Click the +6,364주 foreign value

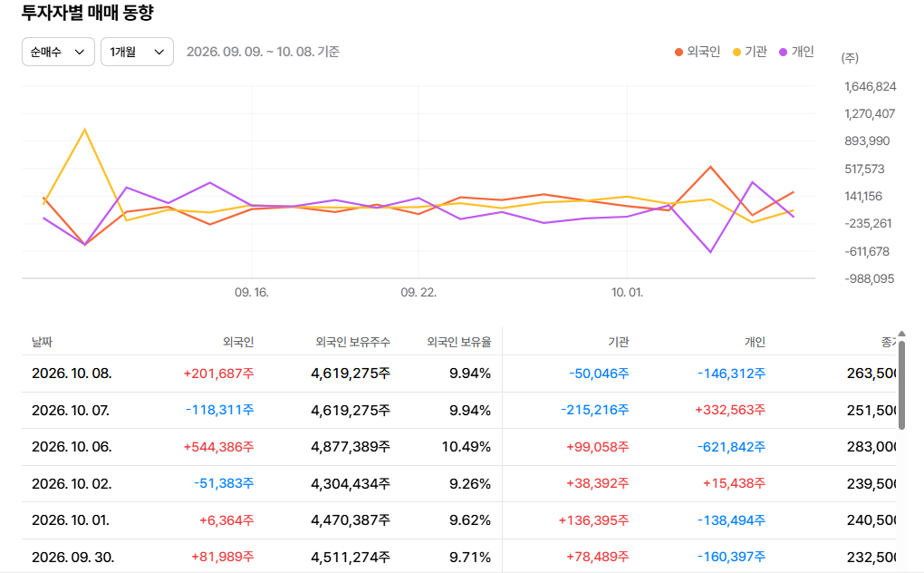[x=226, y=520]
